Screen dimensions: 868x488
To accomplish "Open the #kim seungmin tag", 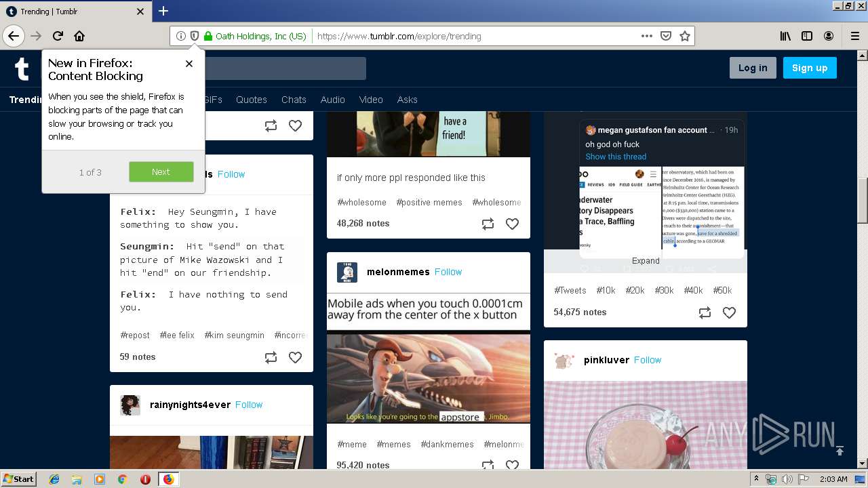I will coord(234,335).
